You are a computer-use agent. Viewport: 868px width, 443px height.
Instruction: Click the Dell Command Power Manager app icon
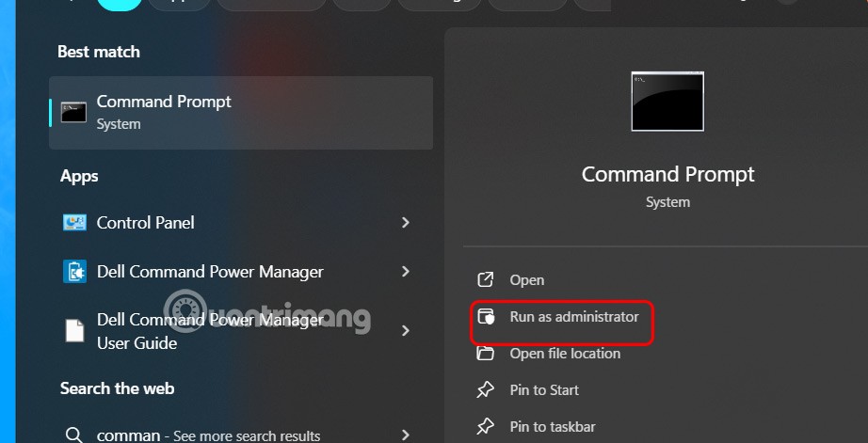pos(74,272)
